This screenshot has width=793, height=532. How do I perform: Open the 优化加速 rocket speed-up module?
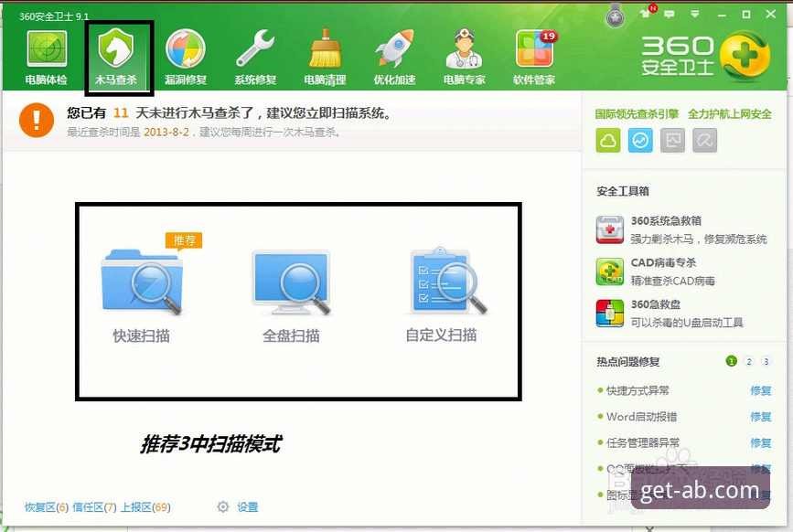[394, 57]
